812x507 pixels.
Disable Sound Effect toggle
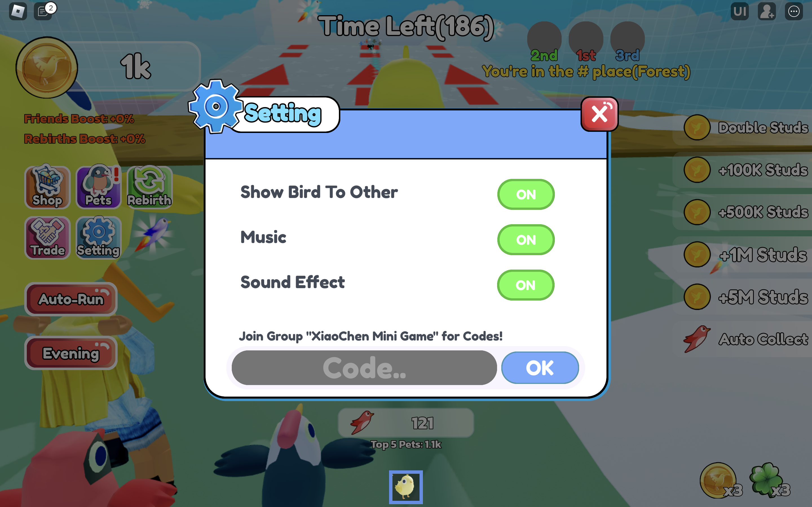(x=524, y=284)
